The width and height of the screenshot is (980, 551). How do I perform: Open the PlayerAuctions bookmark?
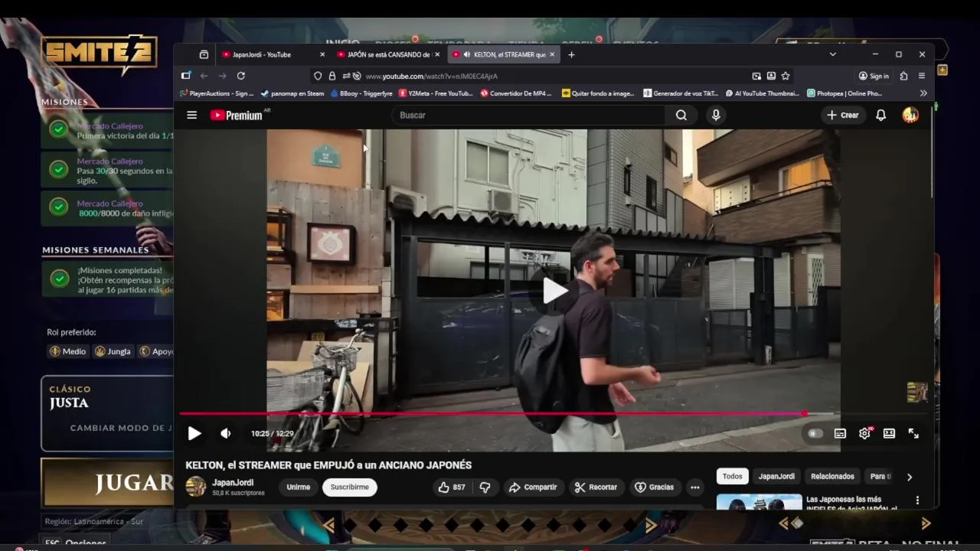pos(217,93)
